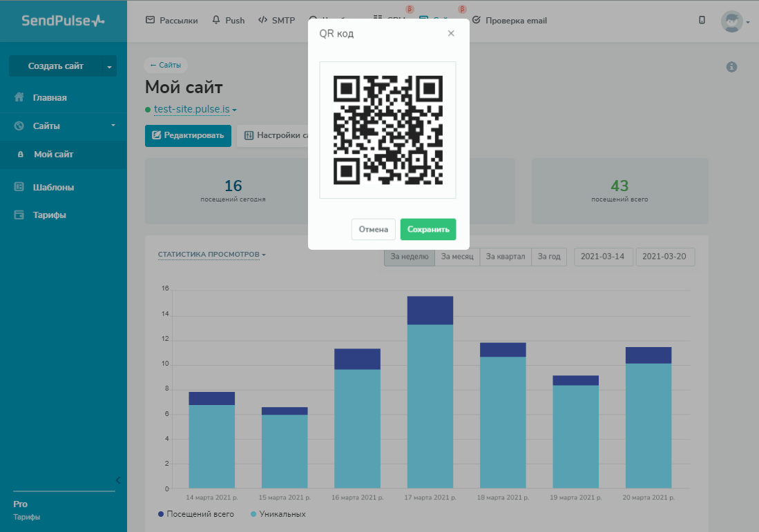The height and width of the screenshot is (532, 759).
Task: Click the Тарифы link under Pro
Action: [27, 517]
